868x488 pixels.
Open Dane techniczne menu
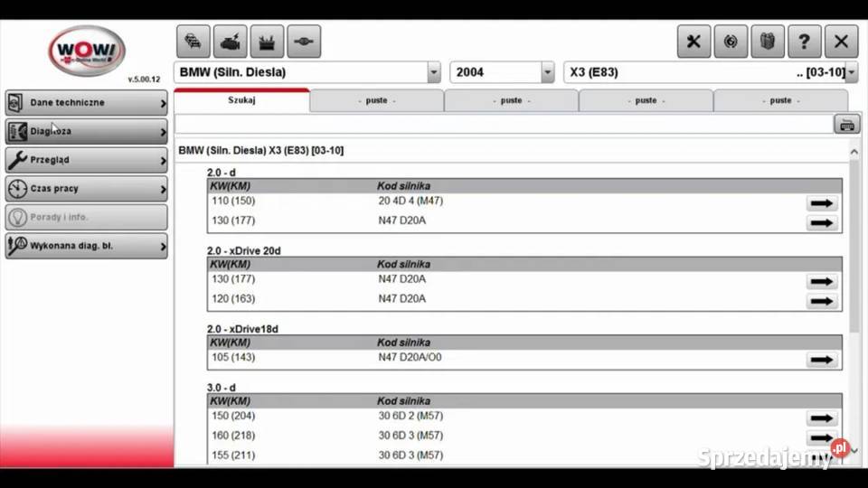click(x=87, y=103)
